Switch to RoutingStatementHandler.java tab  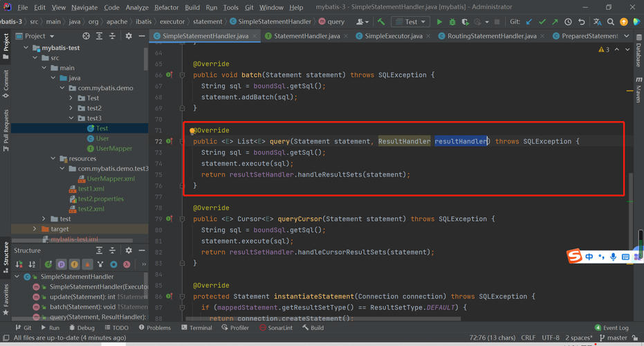point(492,36)
